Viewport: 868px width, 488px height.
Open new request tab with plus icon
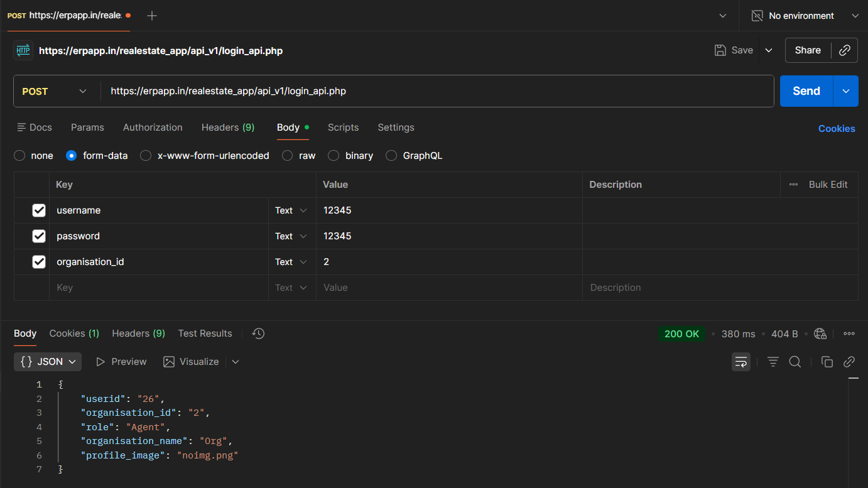coord(152,16)
